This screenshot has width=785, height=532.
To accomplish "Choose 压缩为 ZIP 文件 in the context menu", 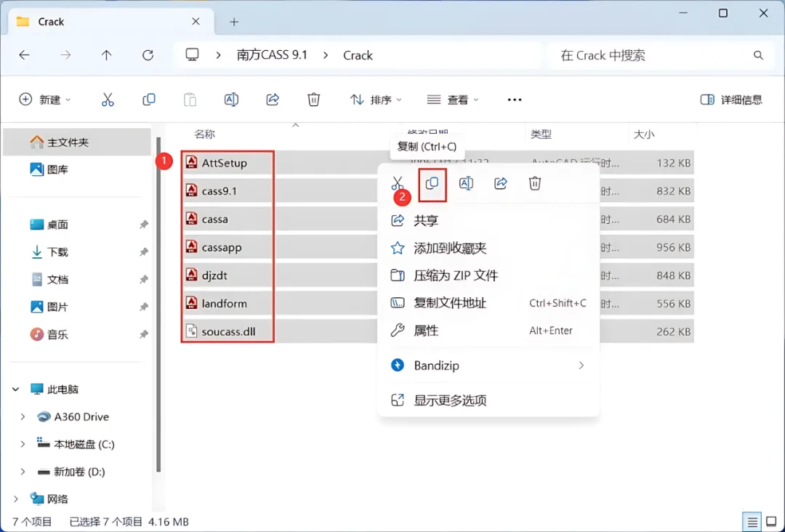I will (x=488, y=275).
